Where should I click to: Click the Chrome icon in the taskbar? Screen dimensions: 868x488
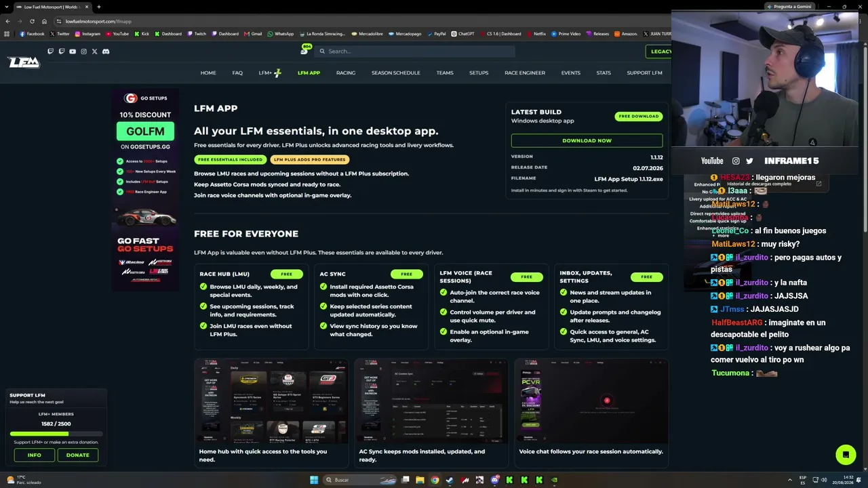(435, 480)
